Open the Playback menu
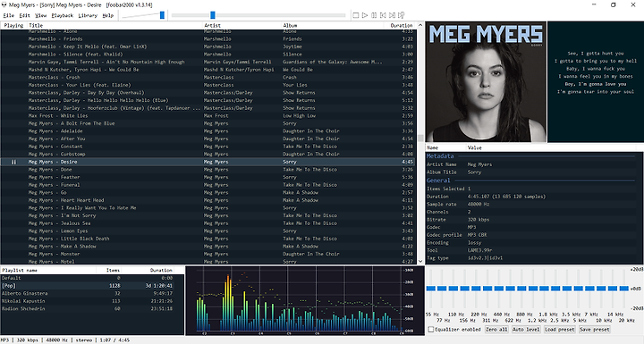This screenshot has height=344, width=644. (63, 15)
